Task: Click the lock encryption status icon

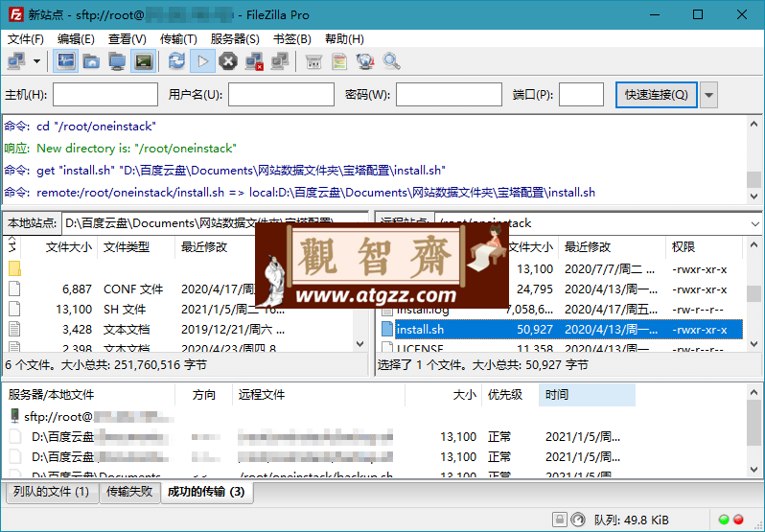Action: click(x=560, y=520)
